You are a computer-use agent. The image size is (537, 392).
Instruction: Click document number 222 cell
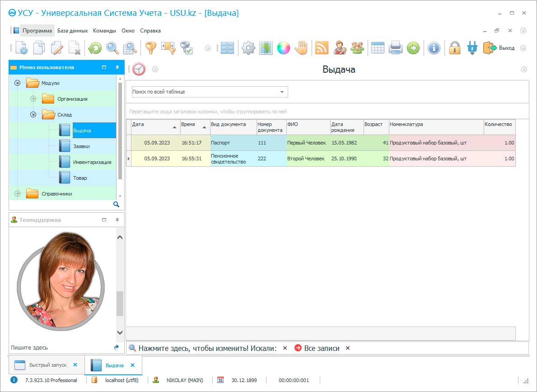[x=271, y=159]
